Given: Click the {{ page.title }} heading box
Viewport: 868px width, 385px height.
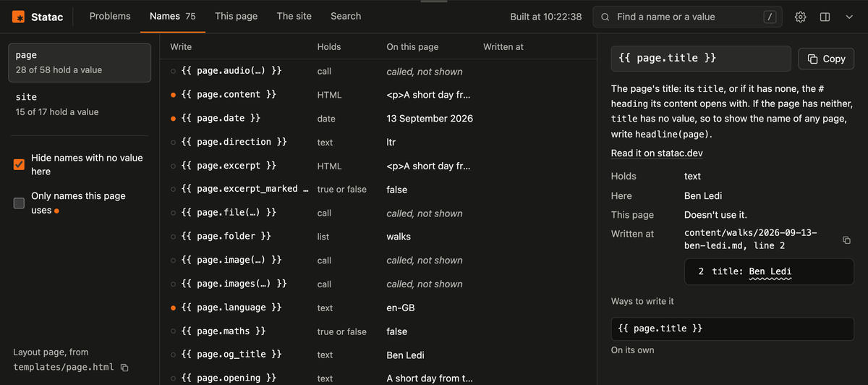Looking at the screenshot, I should (701, 59).
